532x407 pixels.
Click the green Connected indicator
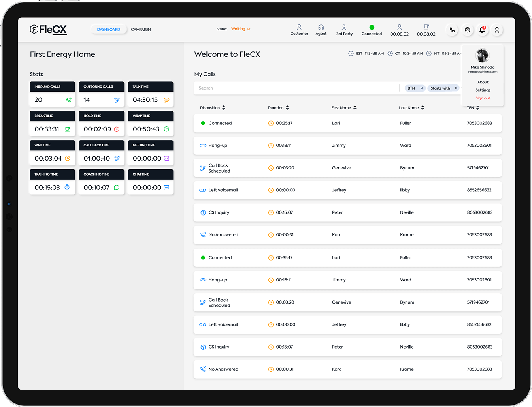[372, 27]
